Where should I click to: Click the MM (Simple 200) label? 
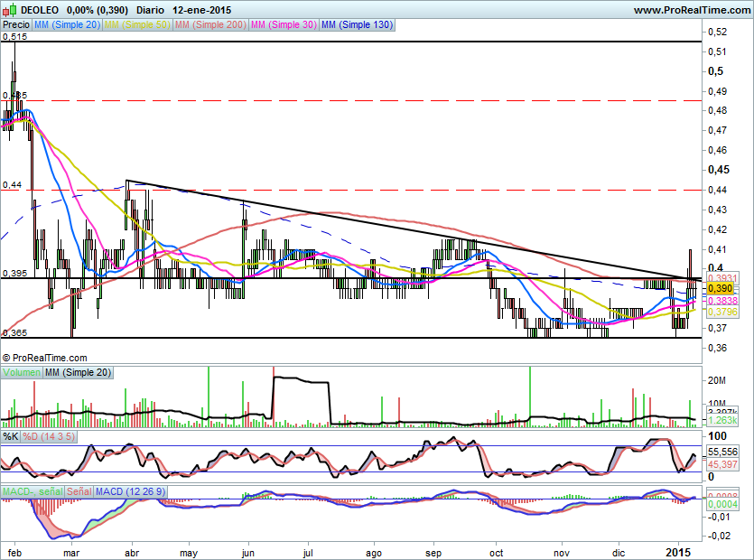209,24
